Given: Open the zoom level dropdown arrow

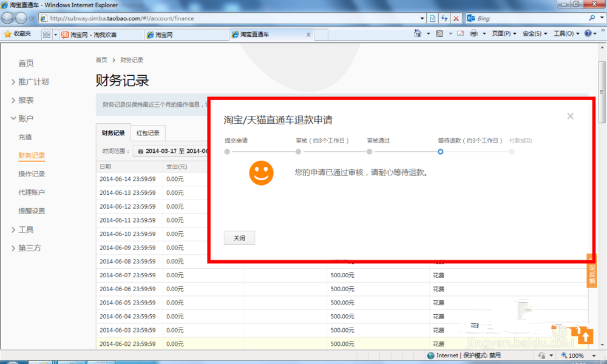Looking at the screenshot, I should point(594,356).
